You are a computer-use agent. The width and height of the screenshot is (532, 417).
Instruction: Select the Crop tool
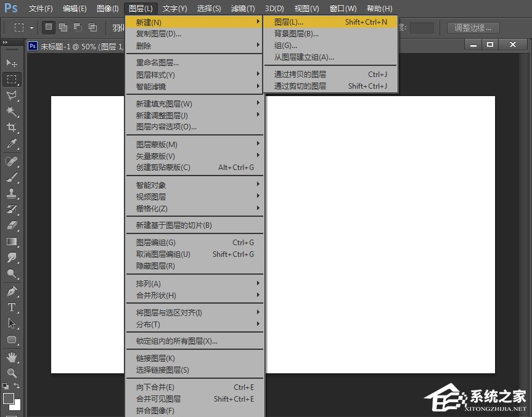tap(11, 126)
